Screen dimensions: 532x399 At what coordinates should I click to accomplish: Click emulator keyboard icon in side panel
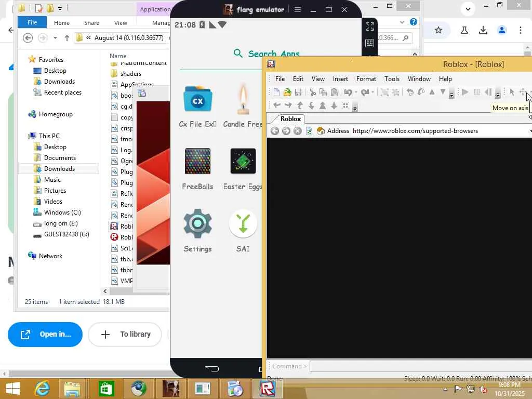coord(370,43)
